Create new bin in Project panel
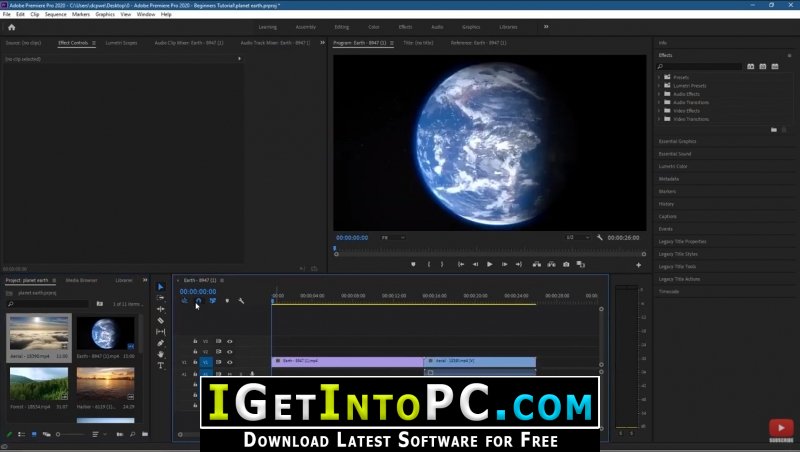Viewport: 800px width, 452px height. tap(145, 434)
